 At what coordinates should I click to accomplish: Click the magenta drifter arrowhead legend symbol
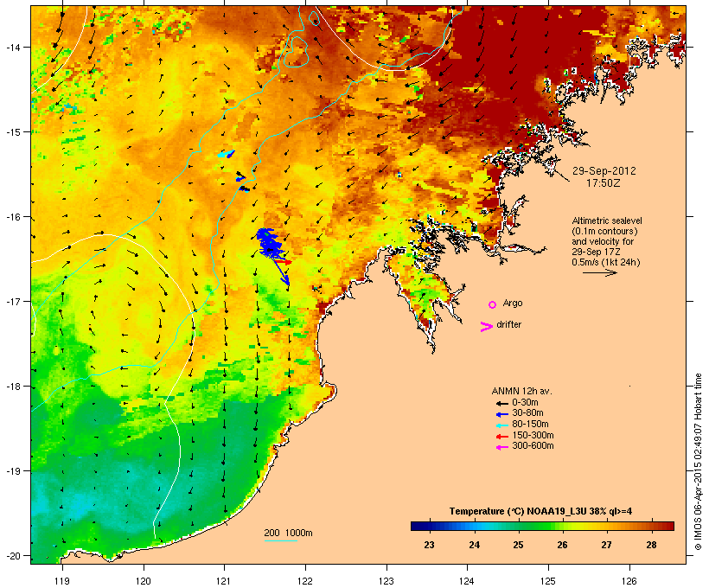point(486,327)
